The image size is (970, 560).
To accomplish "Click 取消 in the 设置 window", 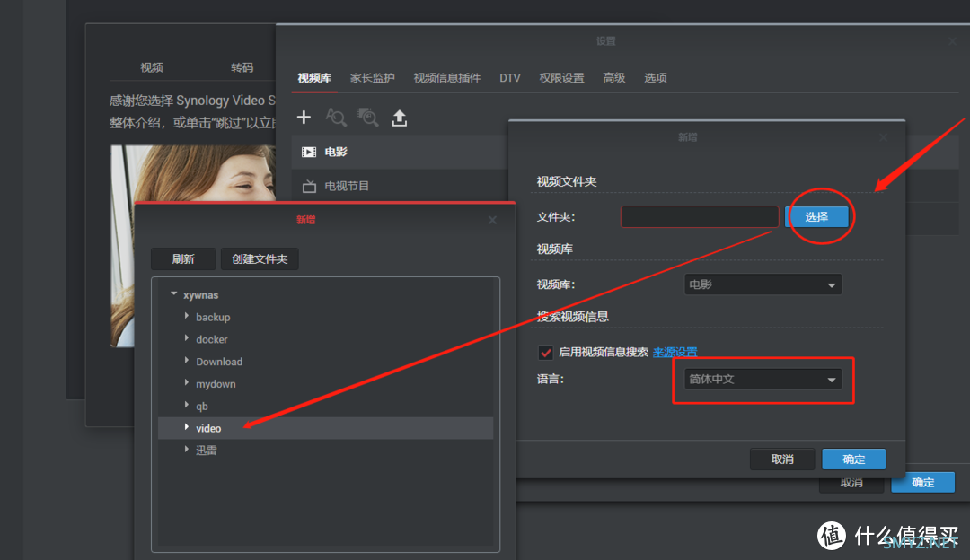I will coord(851,483).
